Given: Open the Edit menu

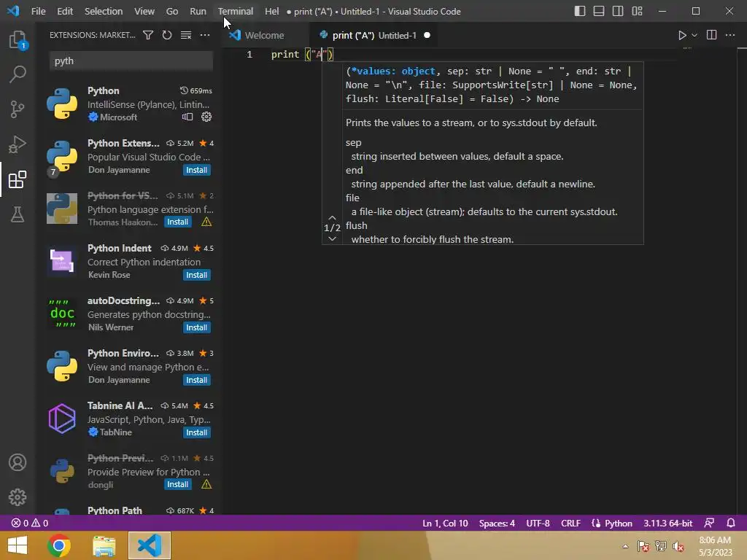Looking at the screenshot, I should (x=65, y=11).
